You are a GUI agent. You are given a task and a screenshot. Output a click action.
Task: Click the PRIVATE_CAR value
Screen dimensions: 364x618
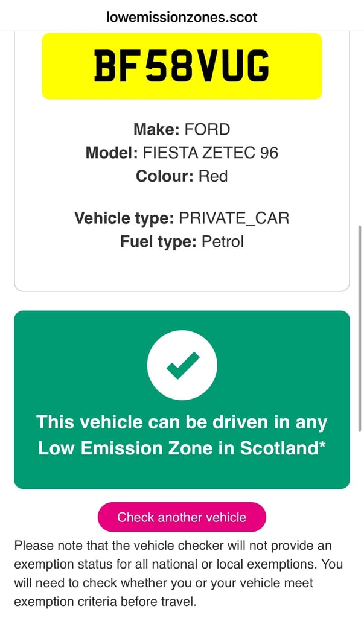pos(234,218)
